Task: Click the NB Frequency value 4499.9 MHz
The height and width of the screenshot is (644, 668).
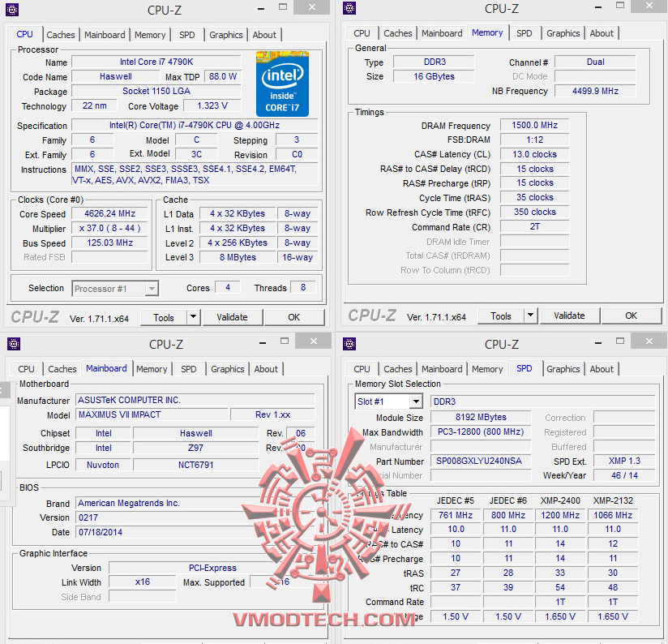Action: 595,91
